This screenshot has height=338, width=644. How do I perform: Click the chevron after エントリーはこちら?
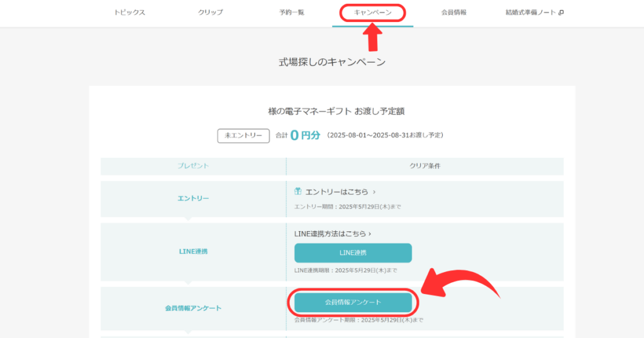374,192
